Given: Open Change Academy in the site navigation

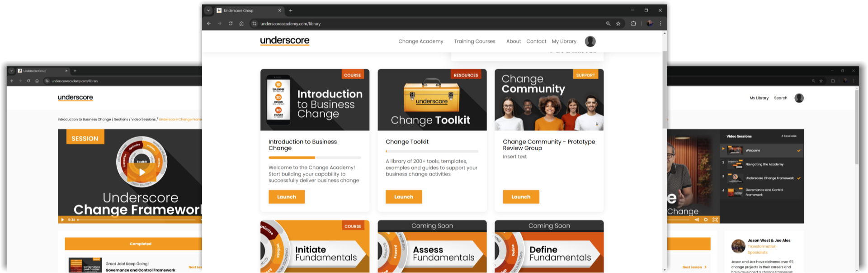Looking at the screenshot, I should point(420,41).
